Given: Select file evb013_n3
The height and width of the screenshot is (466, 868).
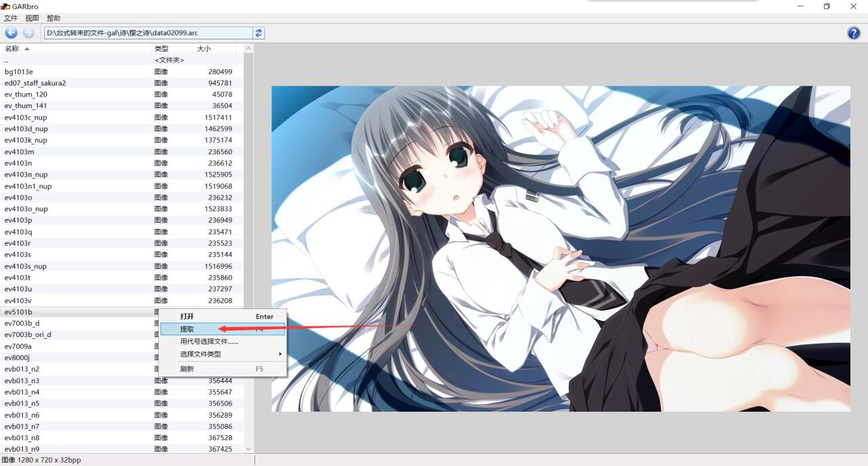Looking at the screenshot, I should tap(121, 380).
